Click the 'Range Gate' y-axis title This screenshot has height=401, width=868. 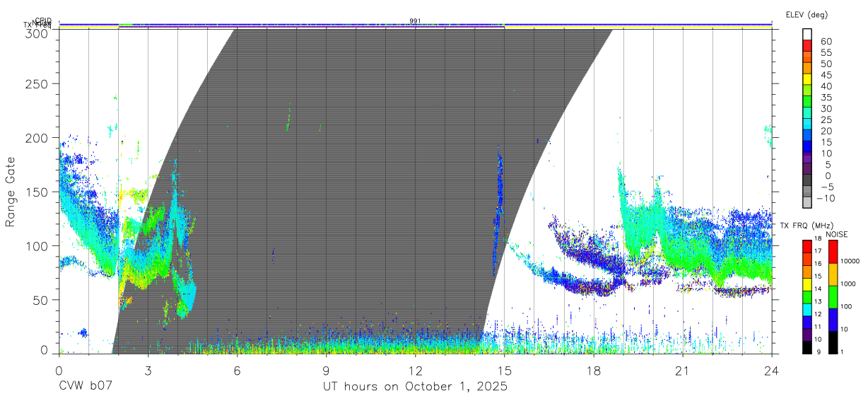point(11,192)
